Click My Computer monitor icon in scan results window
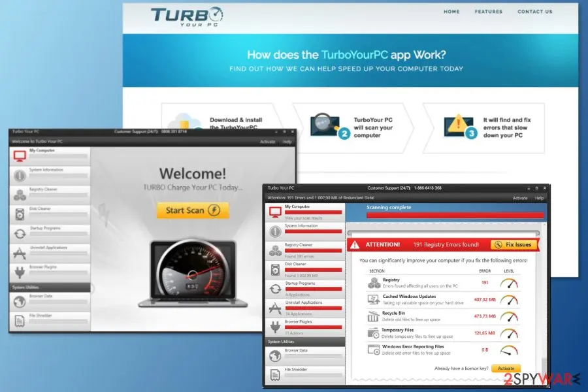The image size is (588, 392). [x=275, y=212]
